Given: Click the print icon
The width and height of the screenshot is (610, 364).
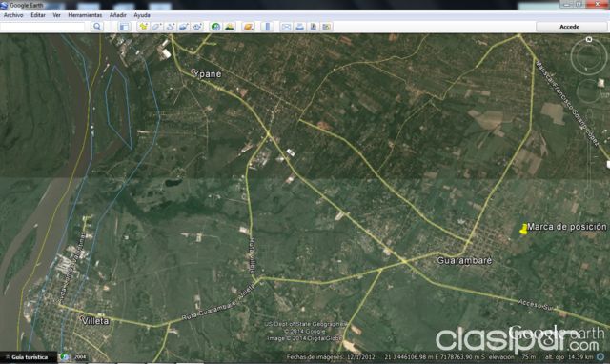Looking at the screenshot, I should click(x=299, y=27).
